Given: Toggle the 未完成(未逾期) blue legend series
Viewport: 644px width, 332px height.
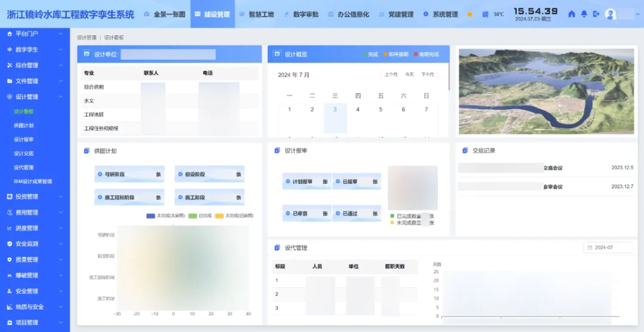Looking at the screenshot, I should pyautogui.click(x=150, y=216).
